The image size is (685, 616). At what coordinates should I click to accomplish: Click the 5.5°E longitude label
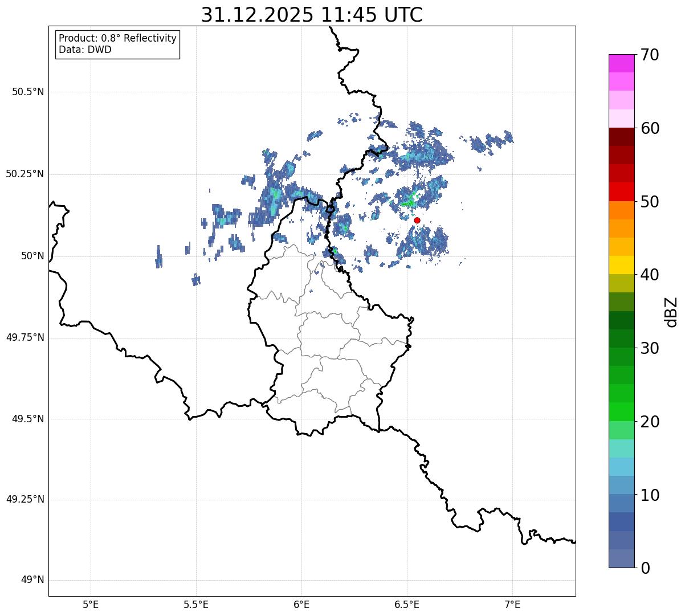[x=196, y=604]
